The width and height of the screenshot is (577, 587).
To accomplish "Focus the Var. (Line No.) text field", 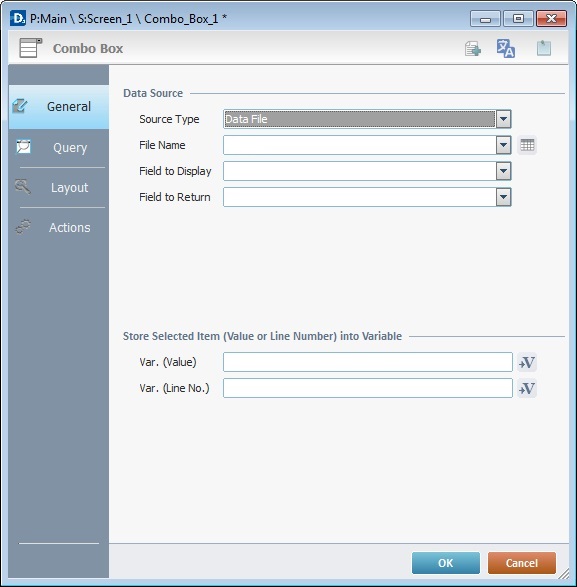I will (x=368, y=388).
